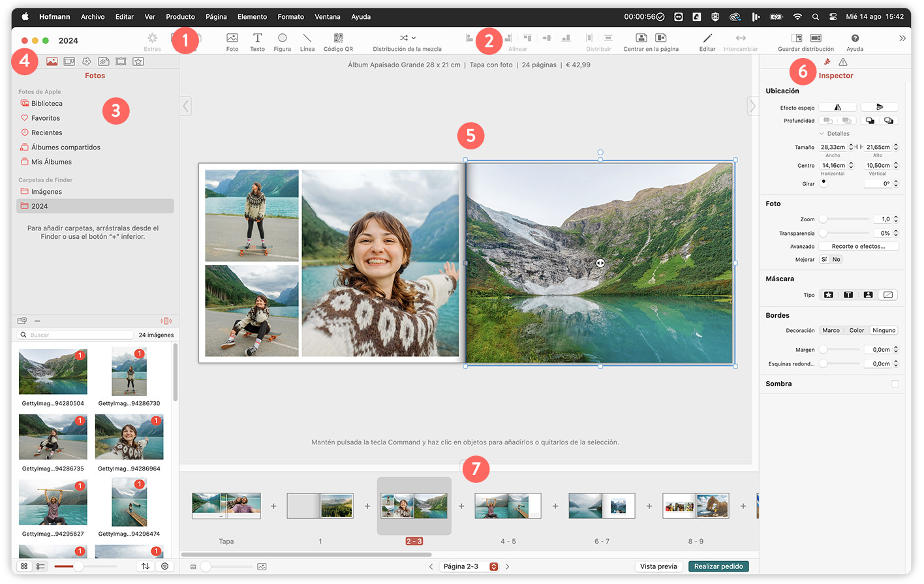This screenshot has height=584, width=924.
Task: Click the Realizar pedido button
Action: 718,566
